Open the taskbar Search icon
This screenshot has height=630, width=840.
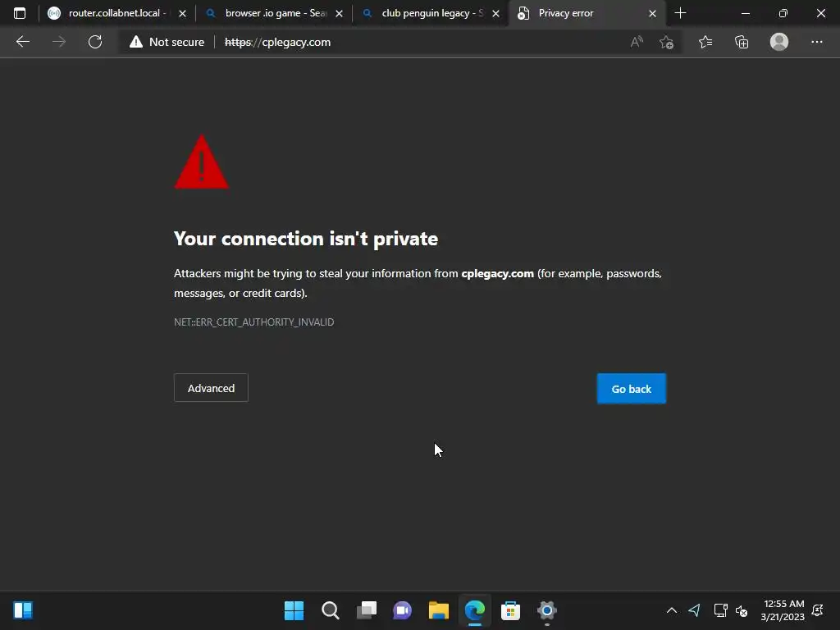(330, 610)
